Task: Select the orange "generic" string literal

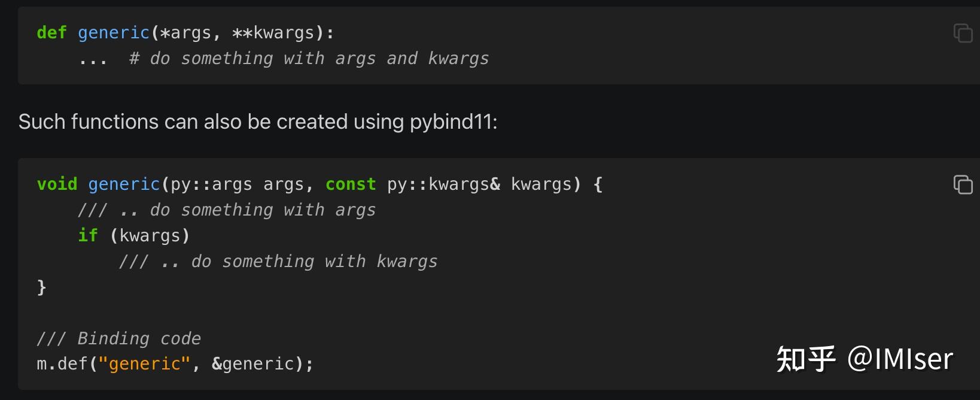Action: click(x=144, y=363)
